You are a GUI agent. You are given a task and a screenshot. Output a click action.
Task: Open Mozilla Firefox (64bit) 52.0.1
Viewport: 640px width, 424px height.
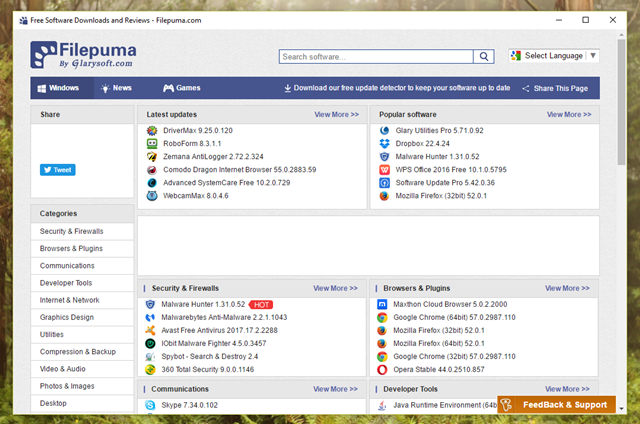[439, 344]
